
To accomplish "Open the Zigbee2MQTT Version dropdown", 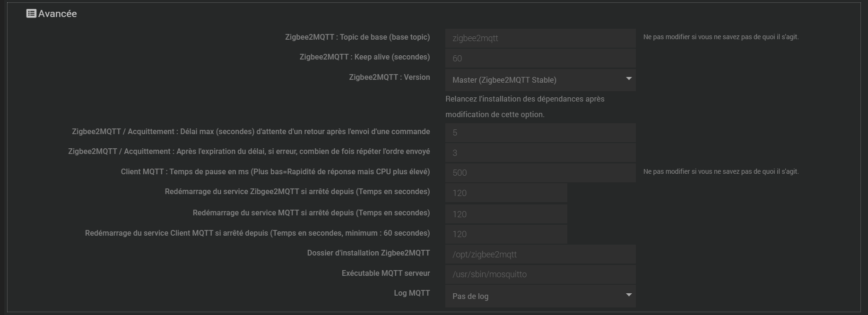I will pyautogui.click(x=540, y=80).
